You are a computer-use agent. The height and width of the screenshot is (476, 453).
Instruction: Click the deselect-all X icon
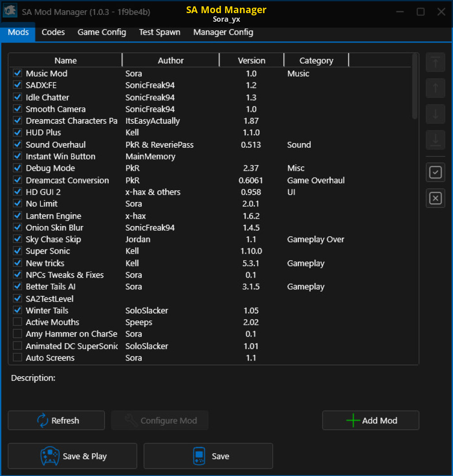(435, 198)
